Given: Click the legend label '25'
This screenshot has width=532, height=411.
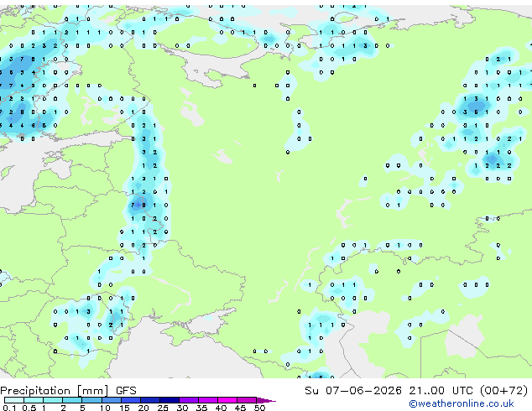Looking at the screenshot, I should point(163,408).
